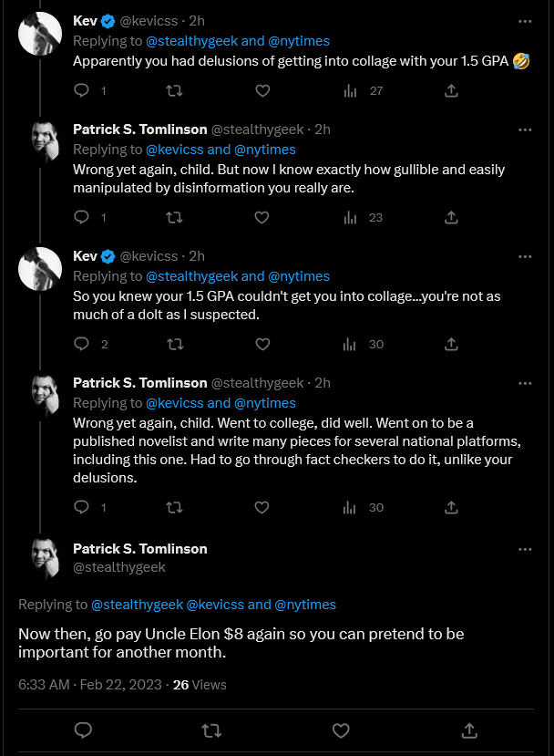Share Kev's first tweet via share icon
The height and width of the screenshot is (756, 554).
pos(451,90)
